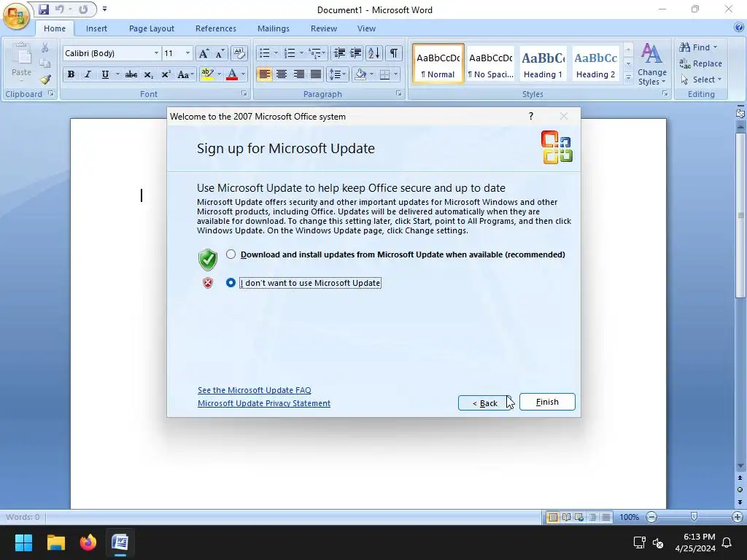Click the Redo/Repeat icon in Quick Access
This screenshot has height=560, width=747.
[83, 9]
